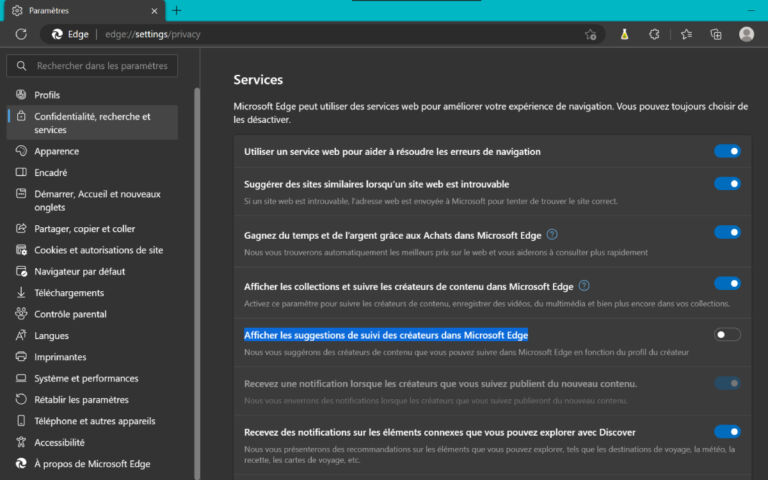Image resolution: width=768 pixels, height=480 pixels.
Task: Enable creator follow suggestions toggle
Action: coord(727,335)
